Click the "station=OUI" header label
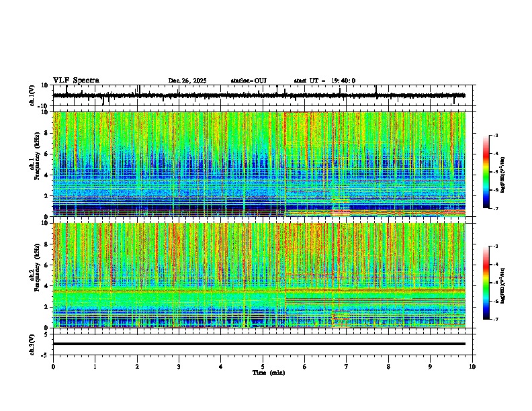This screenshot has height=411, width=532. pyautogui.click(x=249, y=81)
